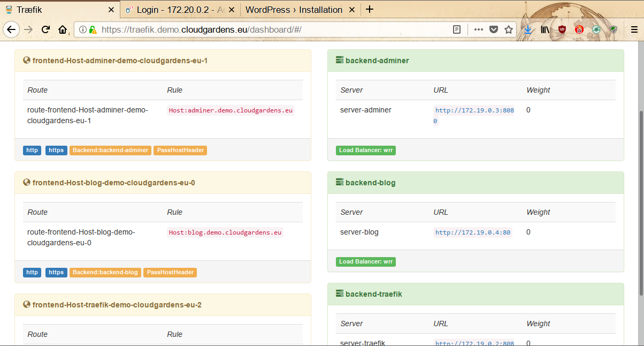Open the traefik server URL link
This screenshot has height=346, width=644.
pyautogui.click(x=474, y=343)
